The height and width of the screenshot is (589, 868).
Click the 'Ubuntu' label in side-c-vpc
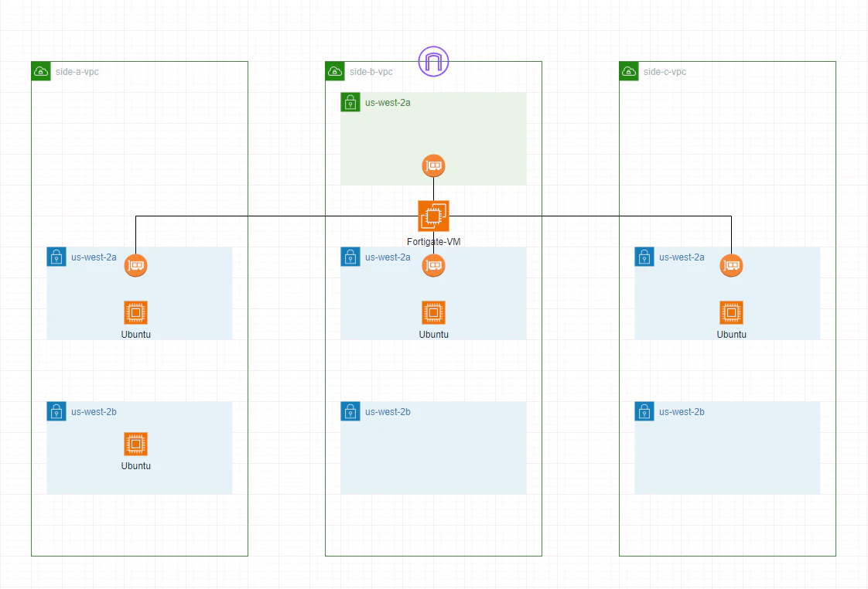(x=731, y=335)
